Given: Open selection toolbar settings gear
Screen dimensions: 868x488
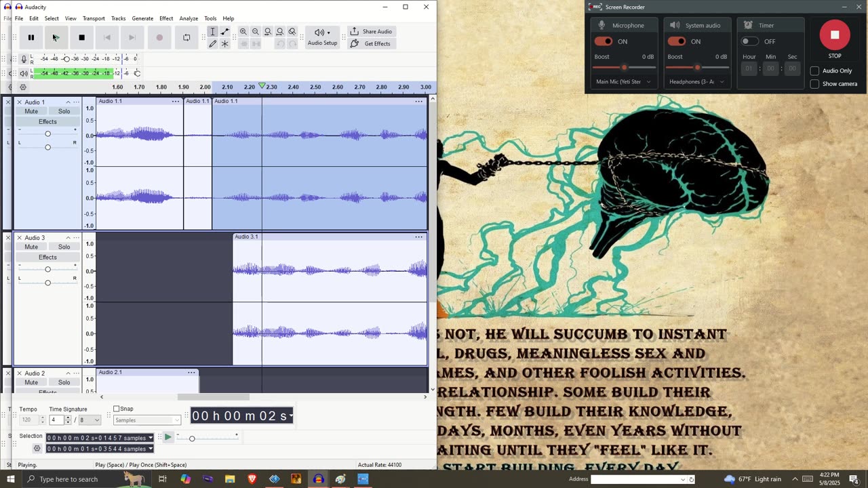Looking at the screenshot, I should 37,449.
